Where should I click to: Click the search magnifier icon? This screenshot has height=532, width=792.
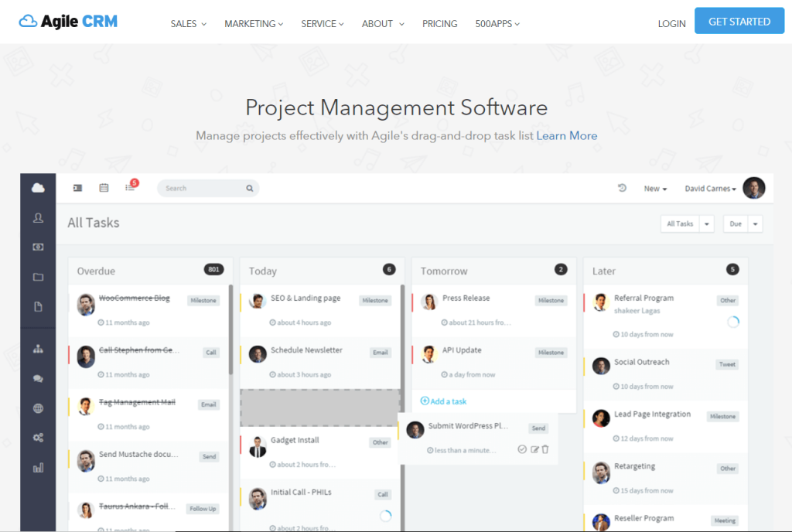pos(250,188)
